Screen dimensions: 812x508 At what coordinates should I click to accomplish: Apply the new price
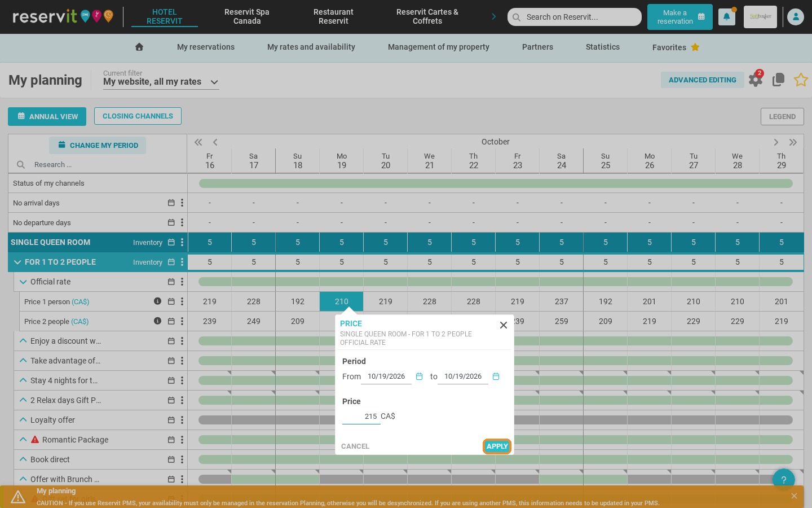(497, 446)
